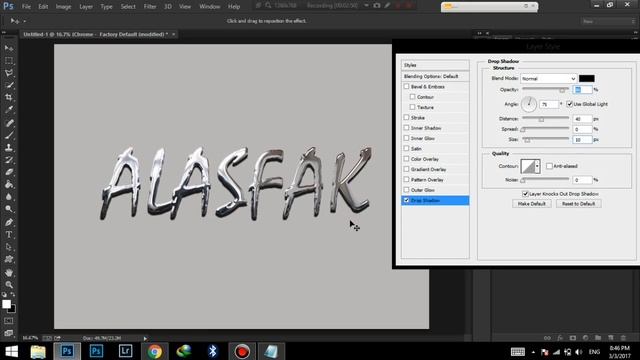Click the delete layer trash icon
Screen dimensions: 640x360
pyautogui.click(x=623, y=338)
